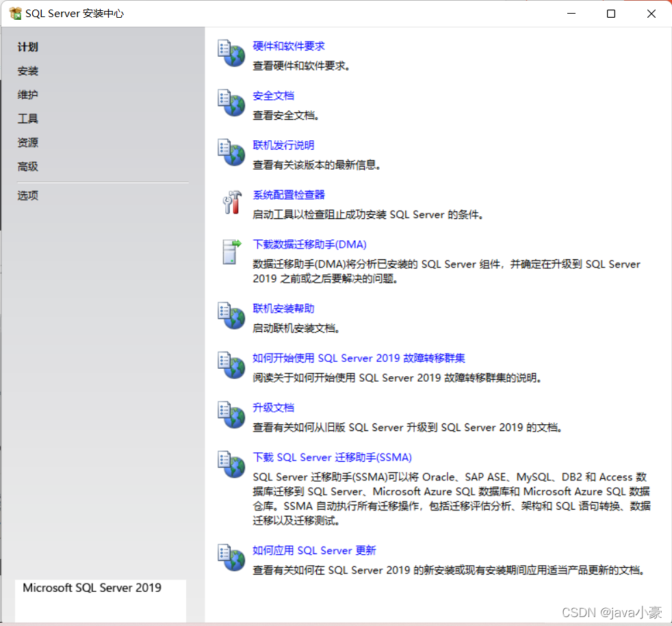Screen dimensions: 672x626
Task: Go to the 工具 section
Action: tap(28, 118)
